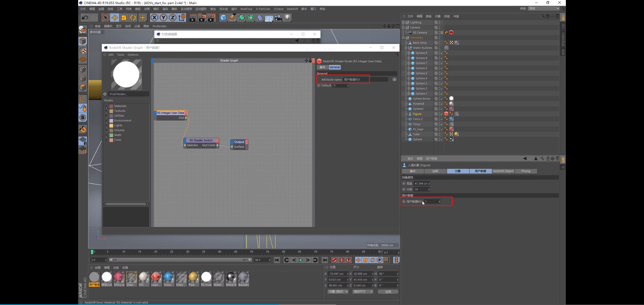
Task: Select the Materials category in Nodes list
Action: 120,106
